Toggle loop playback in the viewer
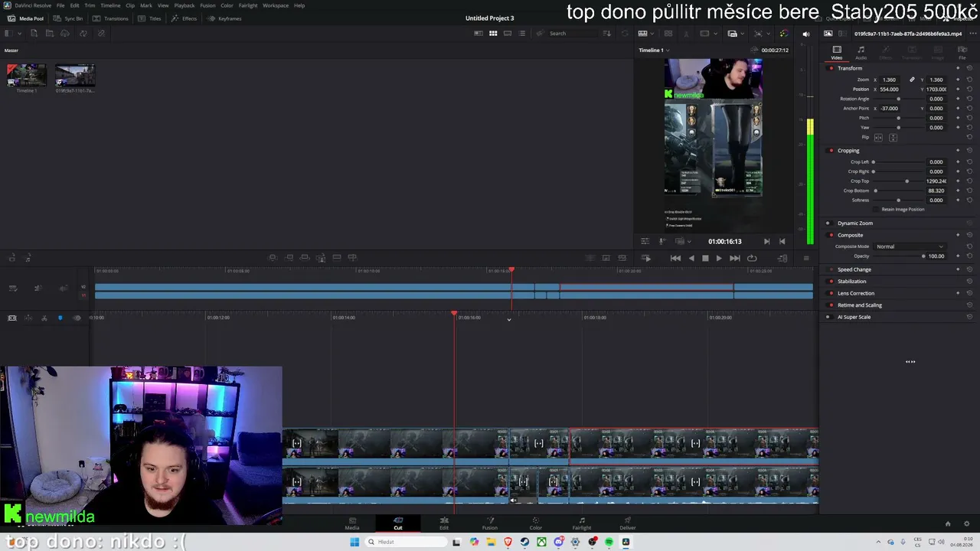The image size is (980, 551). [752, 259]
